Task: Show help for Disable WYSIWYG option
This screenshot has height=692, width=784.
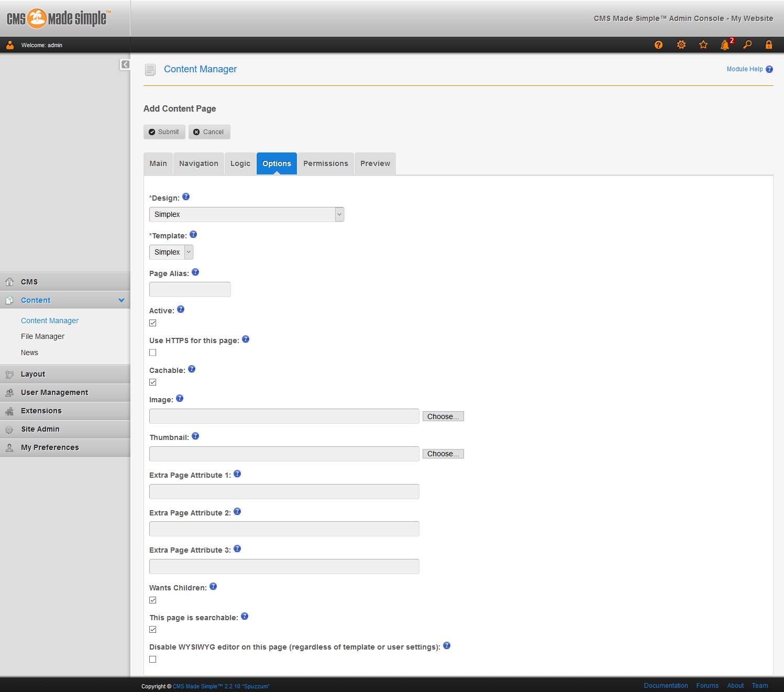Action: point(447,646)
